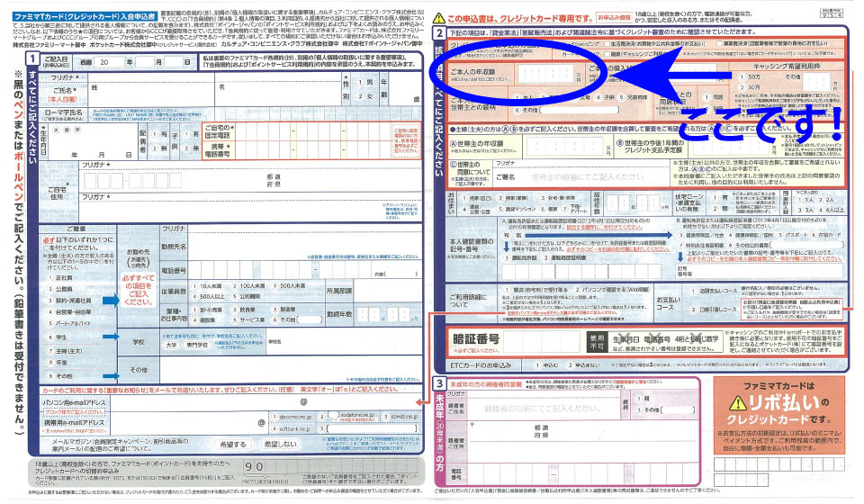Choose 子供 option 1 有
The height and width of the screenshot is (504, 864).
(191, 134)
